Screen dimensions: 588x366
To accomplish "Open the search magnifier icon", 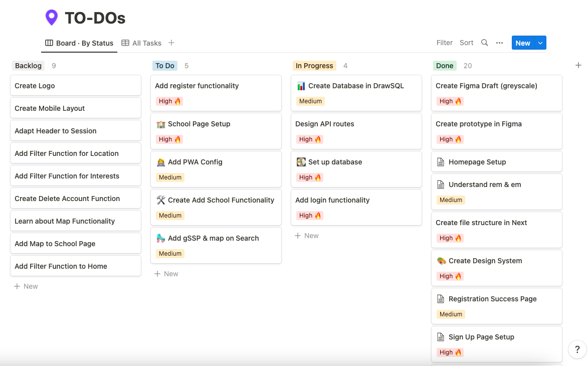I will click(x=484, y=43).
